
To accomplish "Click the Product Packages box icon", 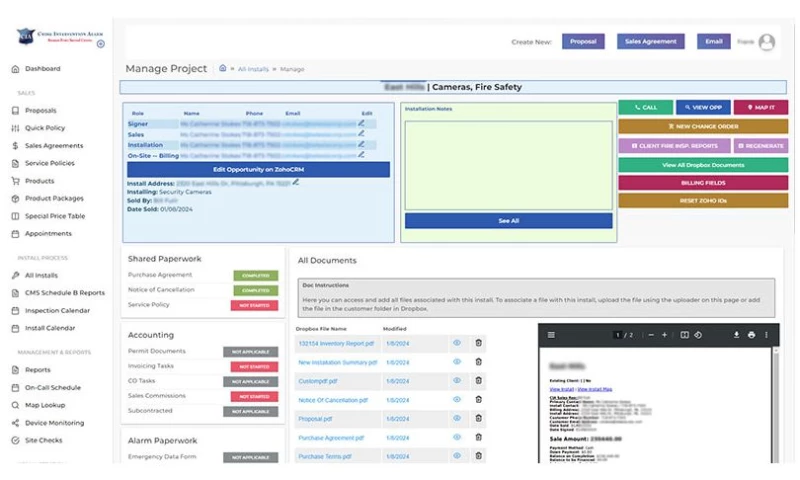I will pos(15,198).
